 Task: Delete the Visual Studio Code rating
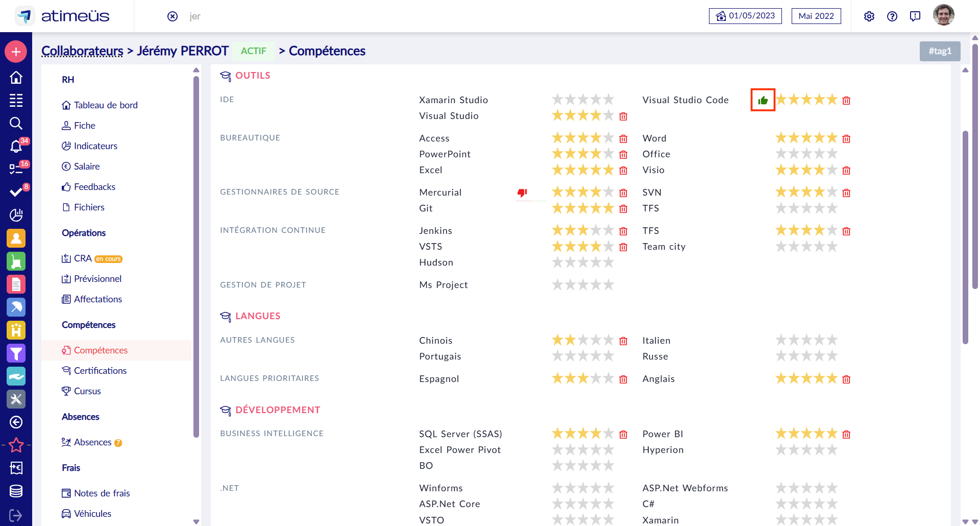(846, 101)
